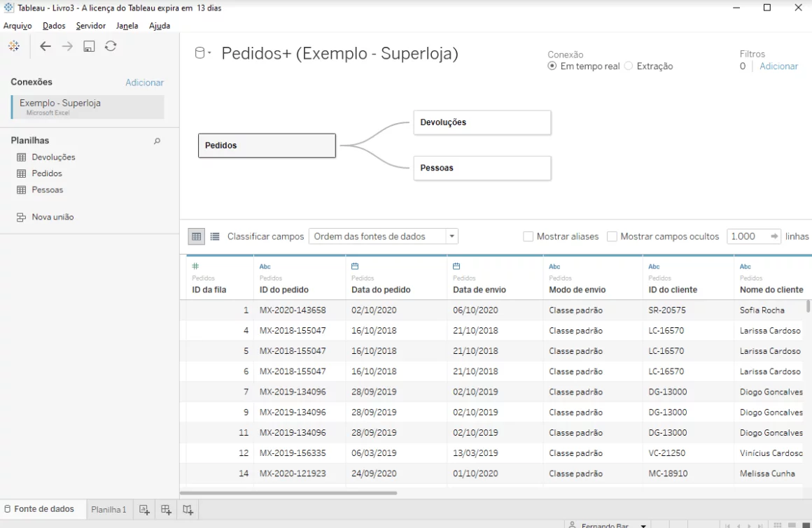Save the workbook with the disk icon
This screenshot has height=528, width=812.
89,46
